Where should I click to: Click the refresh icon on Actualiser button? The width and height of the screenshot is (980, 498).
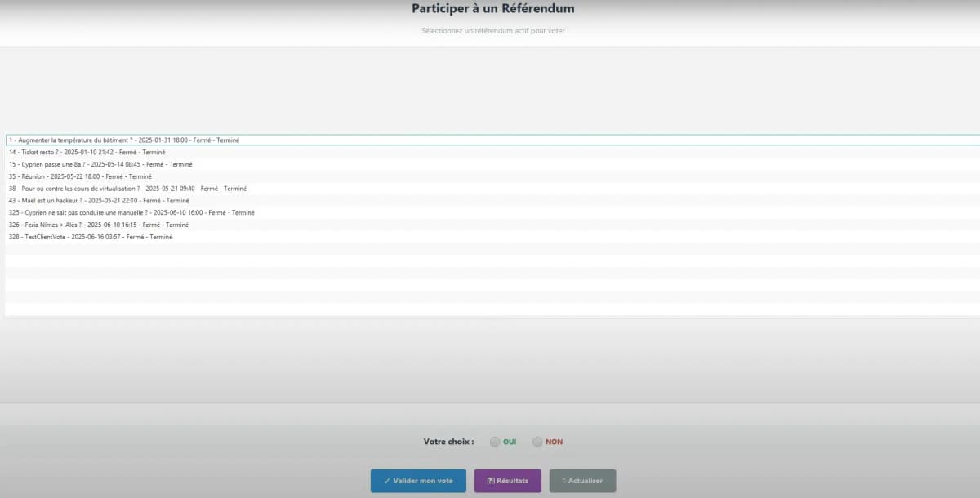pyautogui.click(x=564, y=481)
